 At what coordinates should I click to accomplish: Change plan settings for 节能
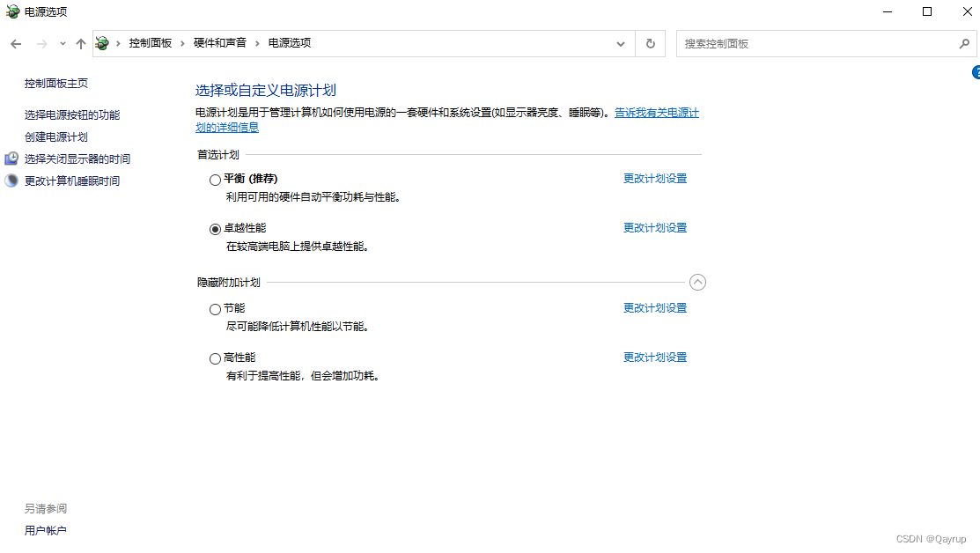(655, 308)
